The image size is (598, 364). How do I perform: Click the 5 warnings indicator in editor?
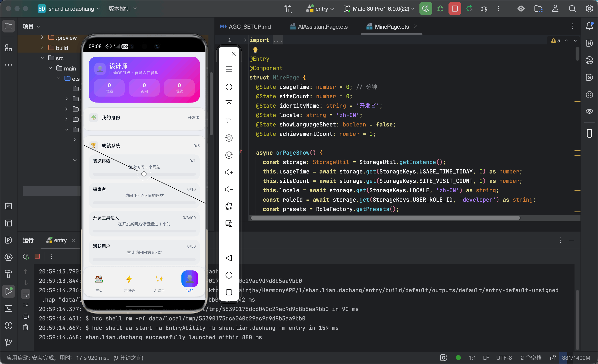coord(555,41)
